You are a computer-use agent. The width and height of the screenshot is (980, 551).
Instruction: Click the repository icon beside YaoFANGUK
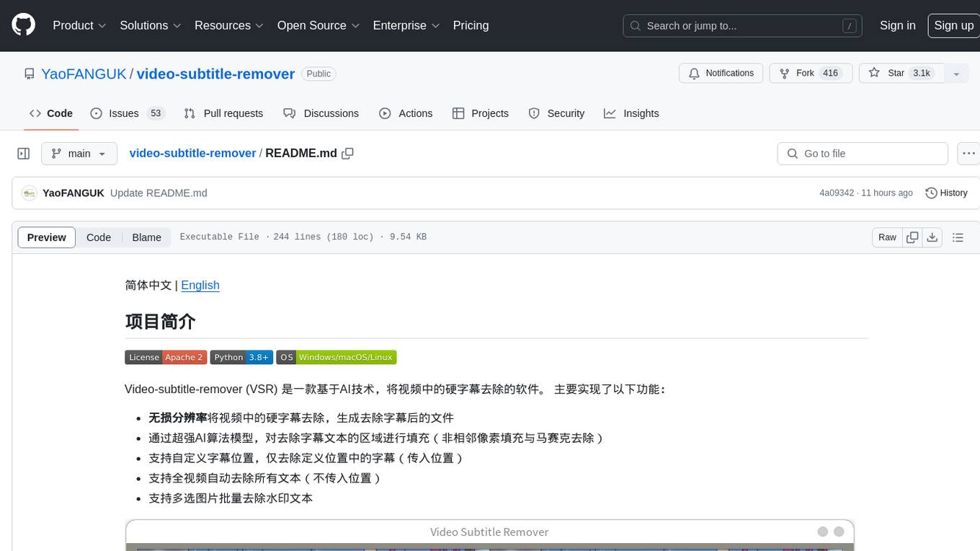[x=30, y=74]
